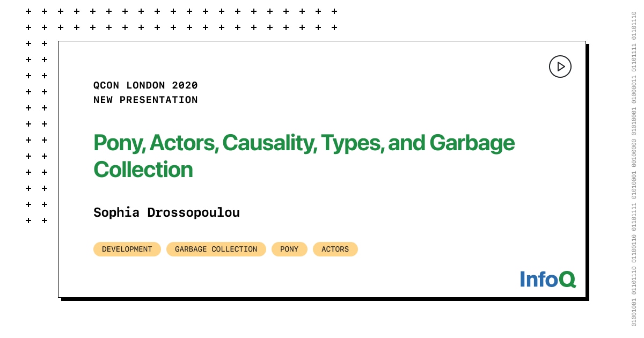Click the top-left plus sign of the pattern
This screenshot has width=644, height=338.
(28, 11)
